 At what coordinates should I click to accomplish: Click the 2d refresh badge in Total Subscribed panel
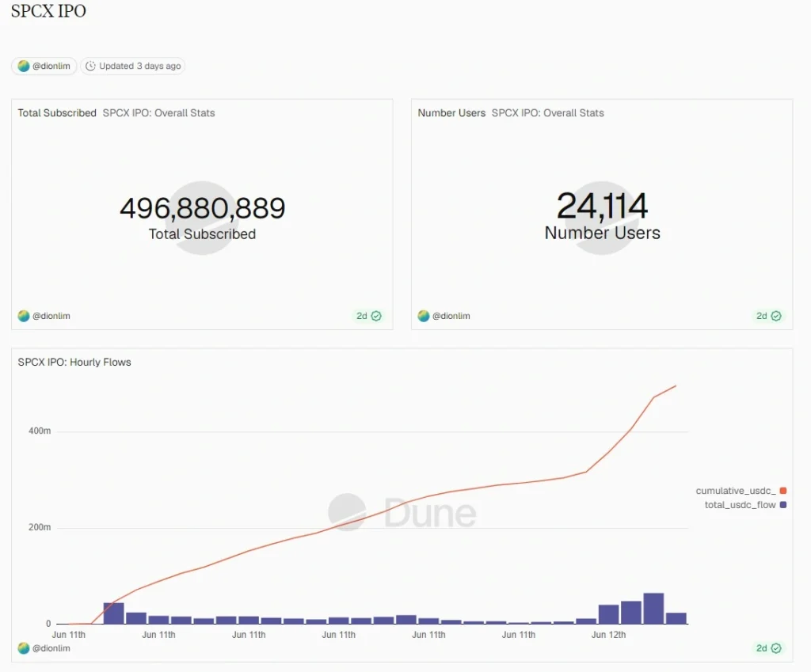coord(369,316)
